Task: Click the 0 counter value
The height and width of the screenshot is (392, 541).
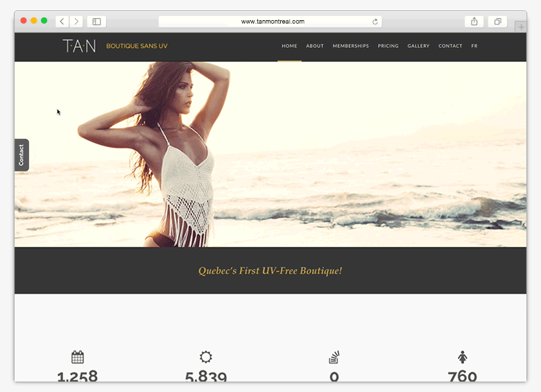Action: pyautogui.click(x=334, y=376)
